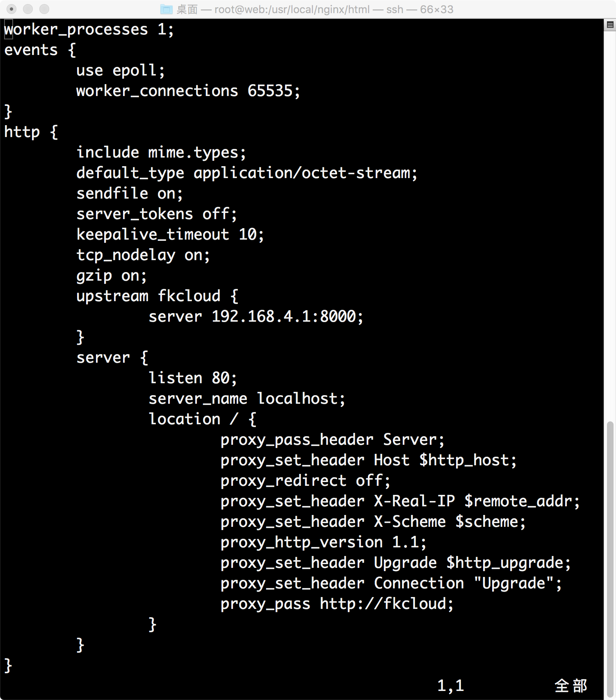This screenshot has width=616, height=700.
Task: Click the listen 80 directive
Action: pyautogui.click(x=192, y=377)
